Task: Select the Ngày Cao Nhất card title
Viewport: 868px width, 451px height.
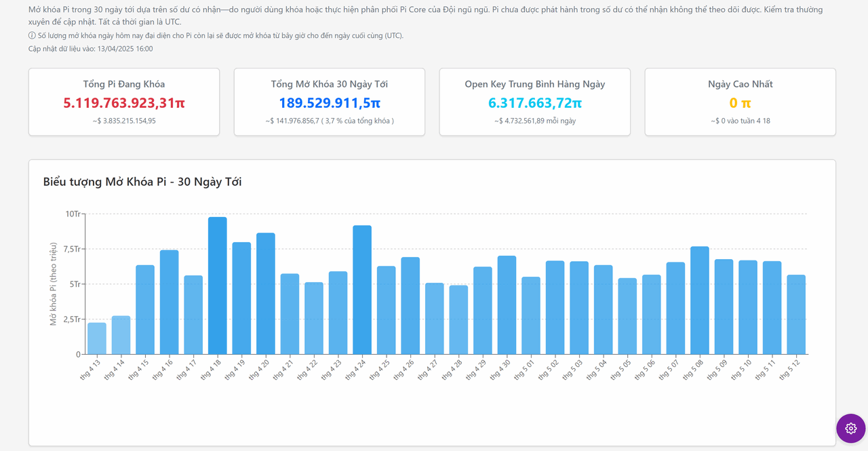Action: click(741, 84)
